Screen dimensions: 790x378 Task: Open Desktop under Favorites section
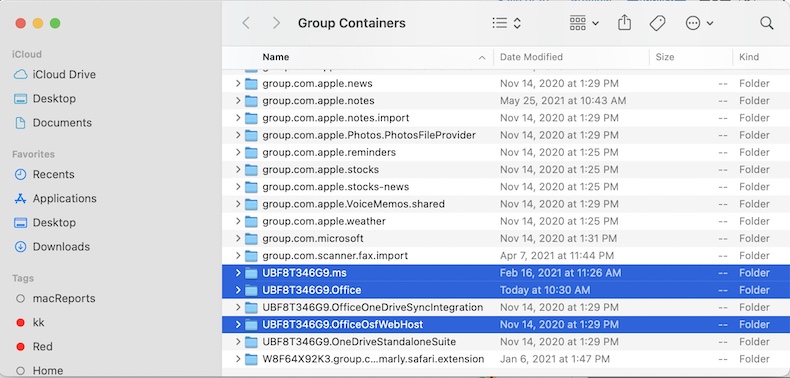[45, 223]
